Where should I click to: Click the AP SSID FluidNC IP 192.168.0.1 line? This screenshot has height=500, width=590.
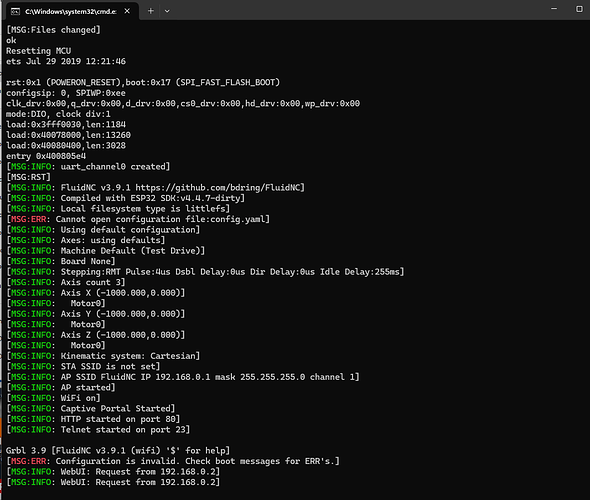coord(183,377)
